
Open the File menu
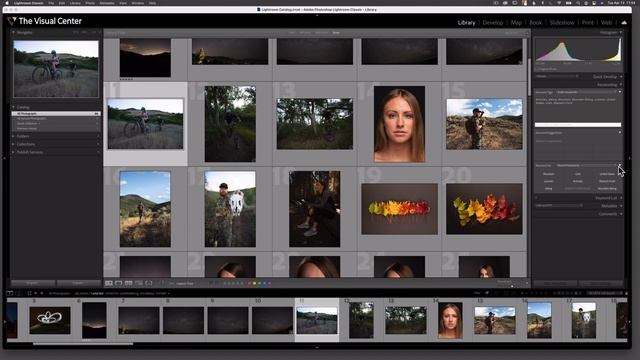coord(51,3)
